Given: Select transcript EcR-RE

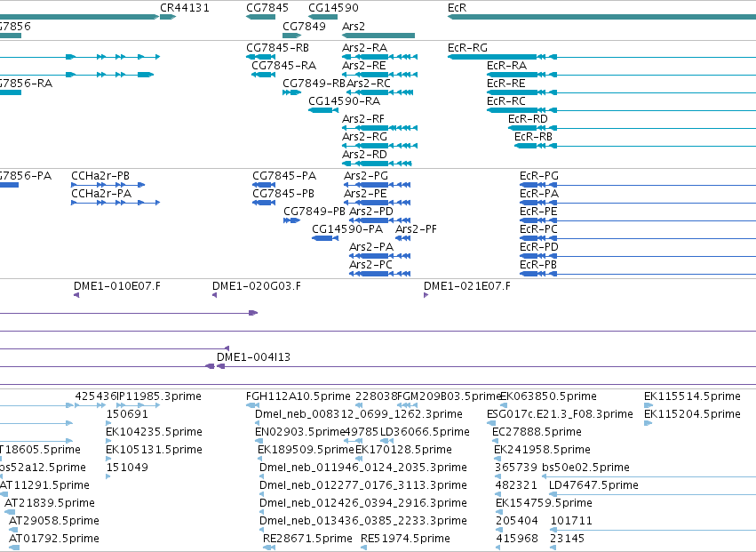Looking at the screenshot, I should point(506,84).
